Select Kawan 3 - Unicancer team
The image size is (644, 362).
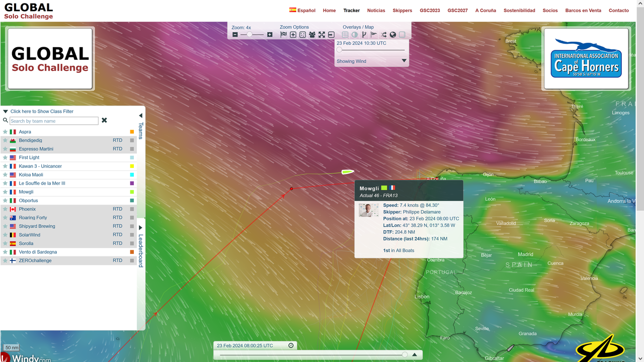68,166
